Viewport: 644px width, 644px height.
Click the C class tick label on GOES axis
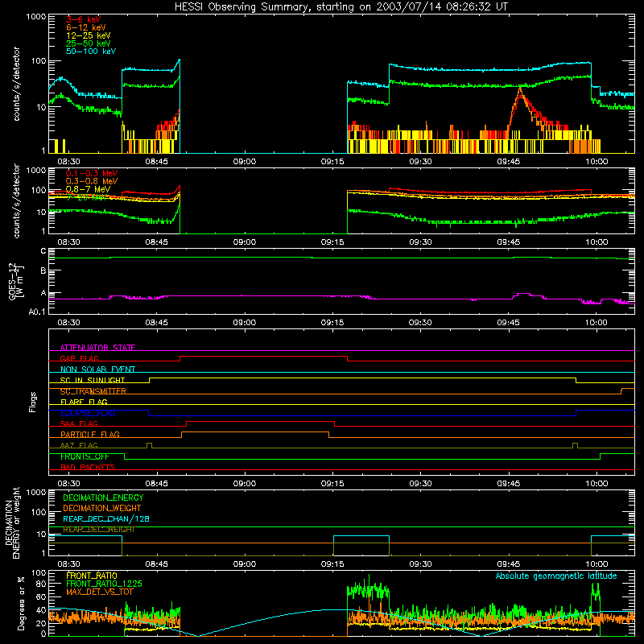(x=43, y=251)
